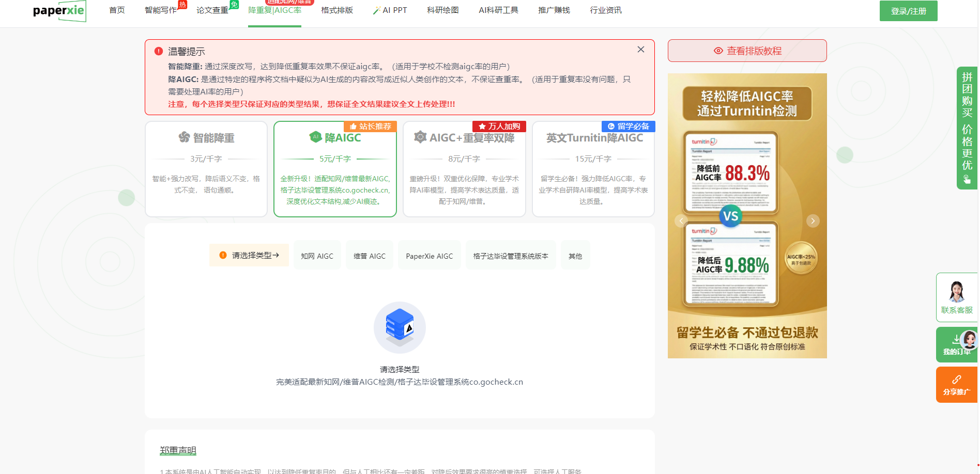980x474 pixels.
Task: Click the 请选择类型 prompt label
Action: [249, 255]
